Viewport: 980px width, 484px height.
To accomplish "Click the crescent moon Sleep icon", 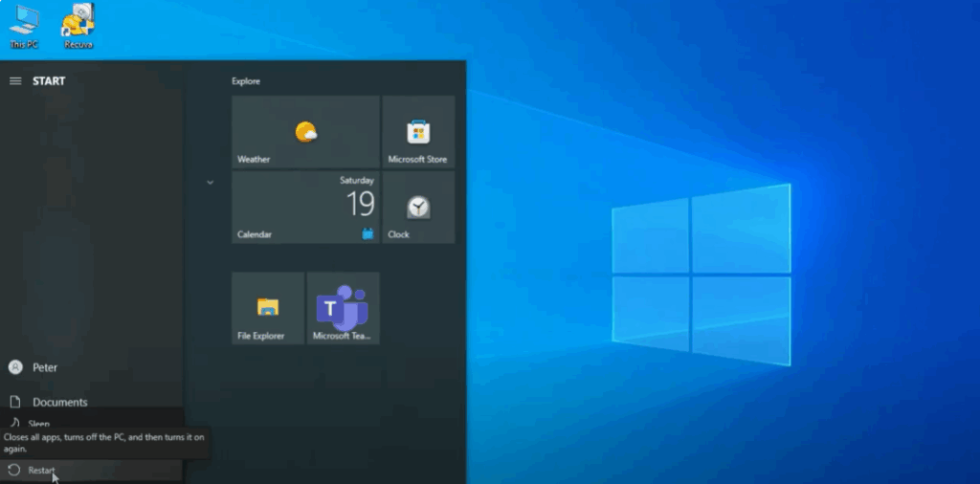I will [14, 423].
